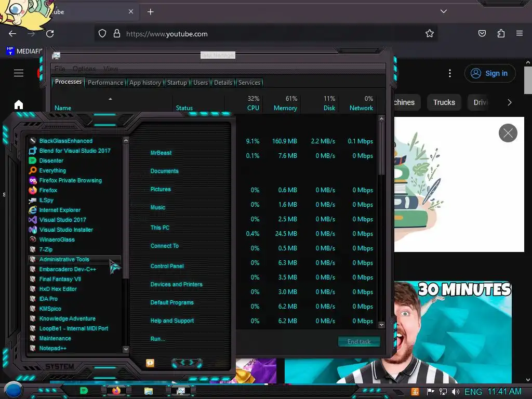
Task: Click start menu shutdown arrows button
Action: click(x=187, y=363)
